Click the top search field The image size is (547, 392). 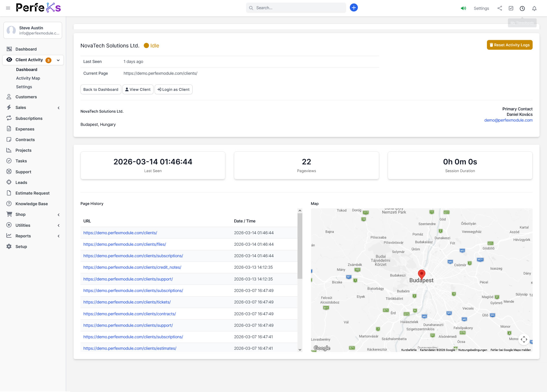[296, 8]
